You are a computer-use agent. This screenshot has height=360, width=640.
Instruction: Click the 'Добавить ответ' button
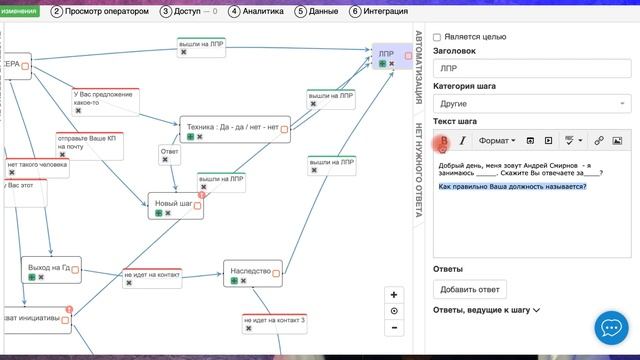(x=470, y=289)
